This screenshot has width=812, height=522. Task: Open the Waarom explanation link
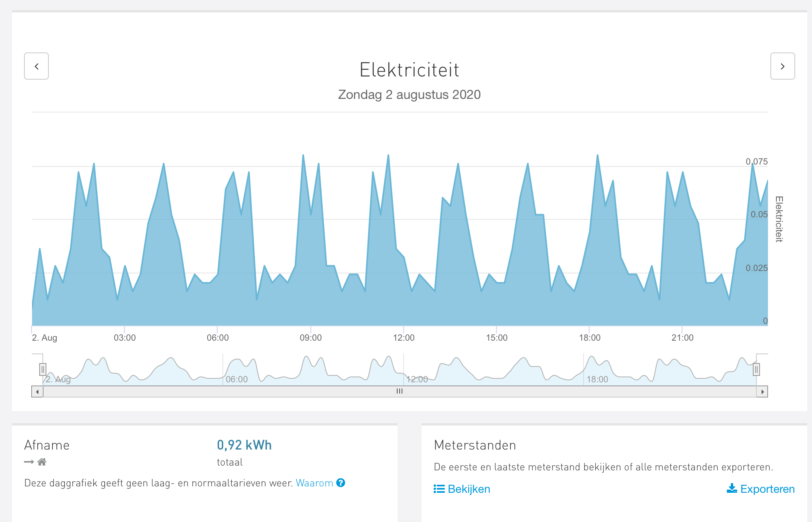[x=314, y=483]
